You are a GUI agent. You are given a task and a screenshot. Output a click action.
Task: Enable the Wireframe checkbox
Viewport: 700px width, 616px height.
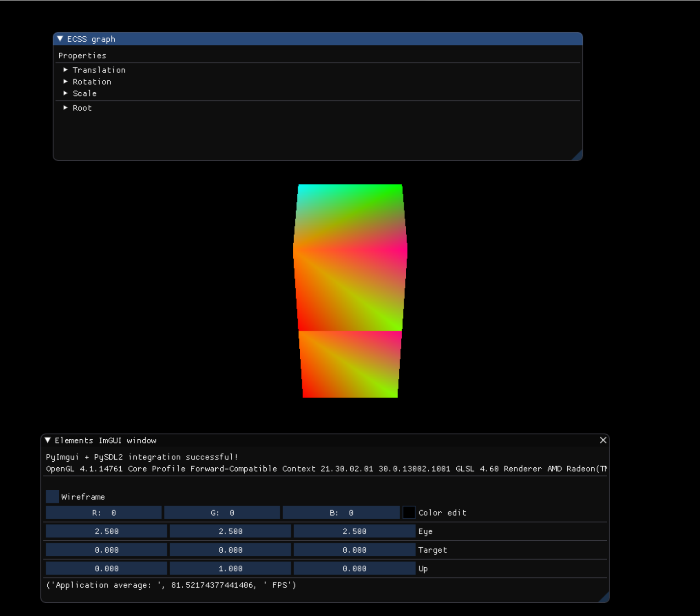tap(52, 496)
